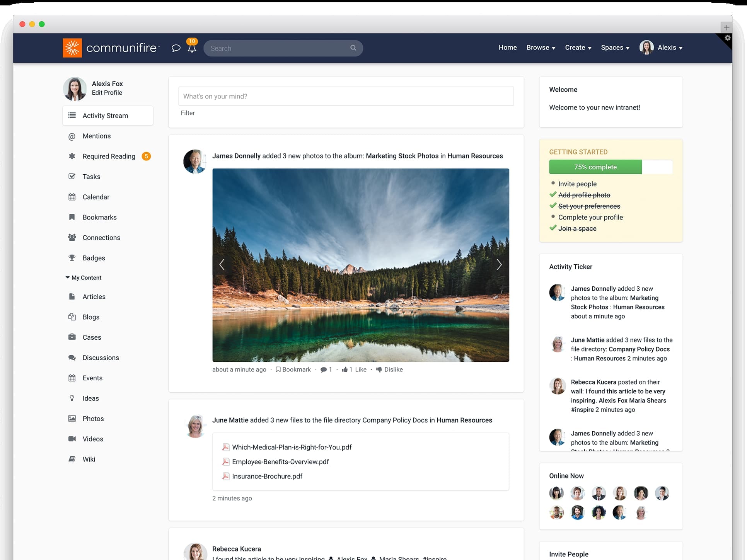The width and height of the screenshot is (747, 560).
Task: Open the chat messages bubble icon
Action: pos(176,48)
